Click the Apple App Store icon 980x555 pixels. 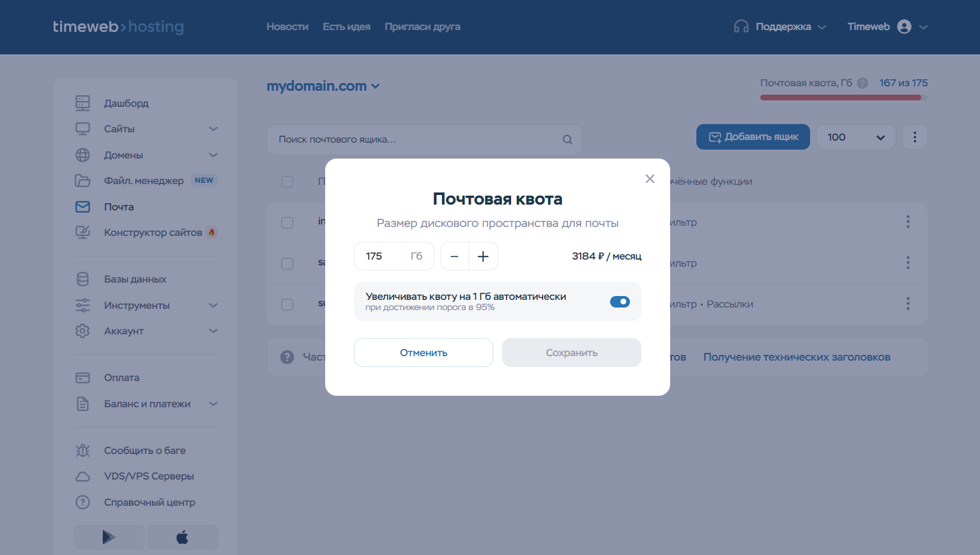(x=182, y=537)
